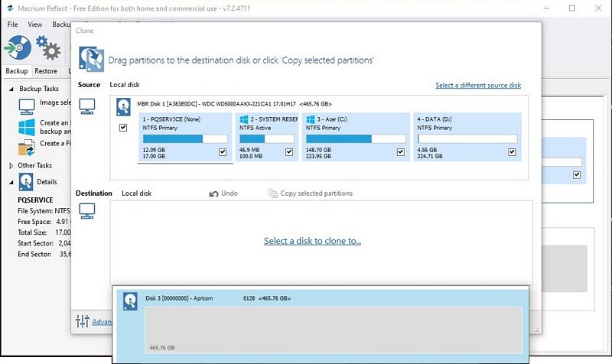The height and width of the screenshot is (364, 612).
Task: Select the Disk 3 Apricorn drive icon
Action: pyautogui.click(x=130, y=301)
